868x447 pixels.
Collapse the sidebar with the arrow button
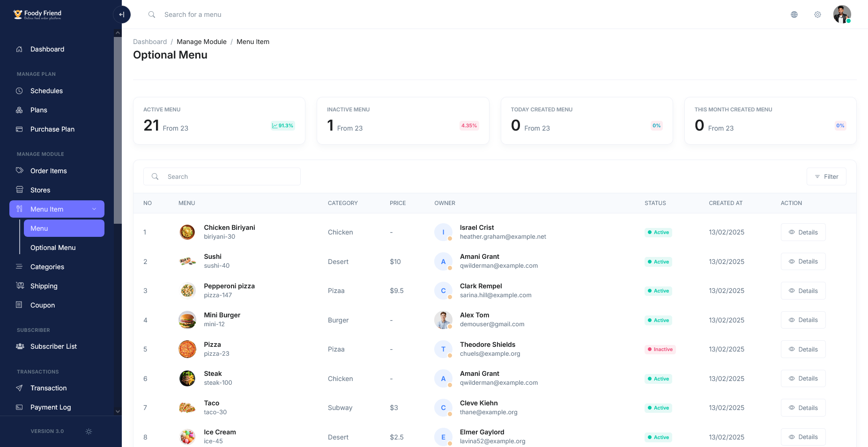click(122, 15)
